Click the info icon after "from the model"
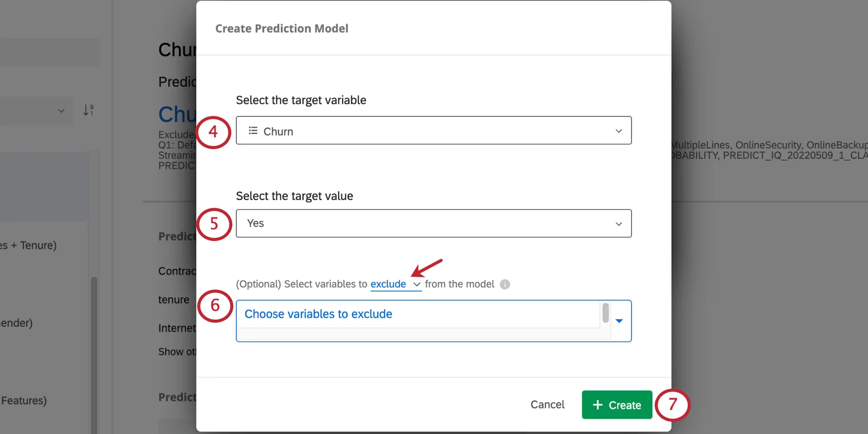 coord(505,284)
